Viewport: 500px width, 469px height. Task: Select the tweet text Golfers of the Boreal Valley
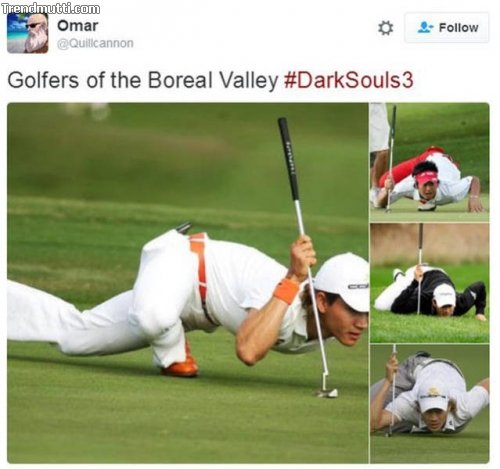point(143,80)
